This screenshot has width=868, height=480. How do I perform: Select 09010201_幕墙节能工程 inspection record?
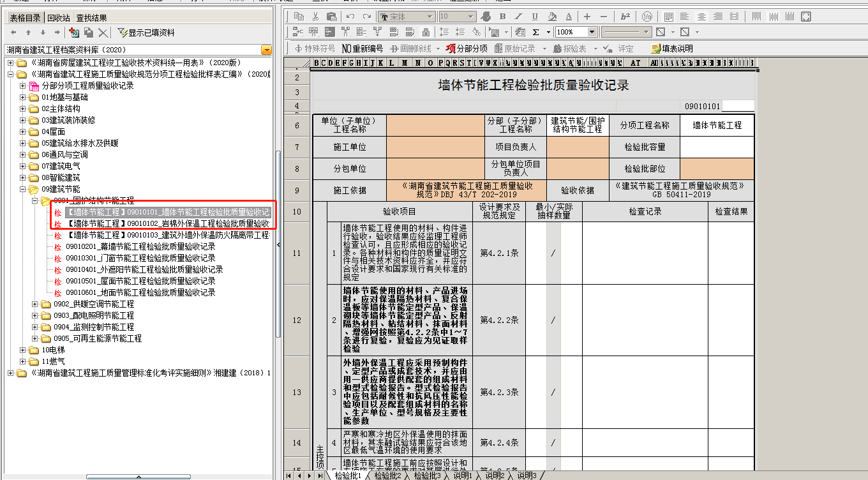point(140,247)
